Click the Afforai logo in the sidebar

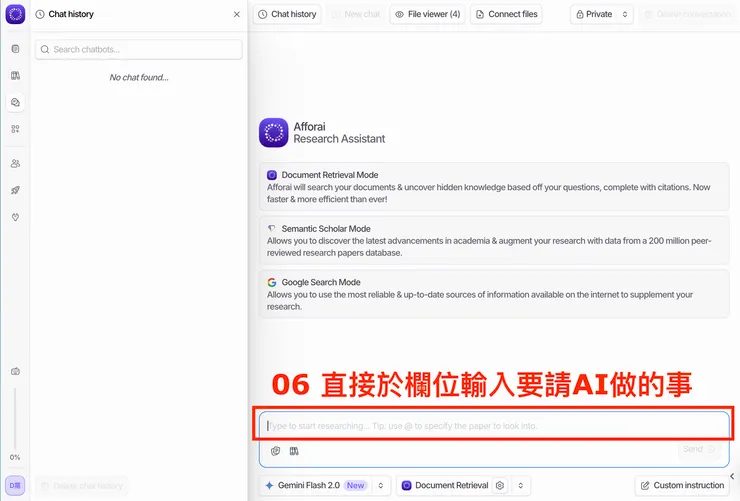tap(15, 14)
